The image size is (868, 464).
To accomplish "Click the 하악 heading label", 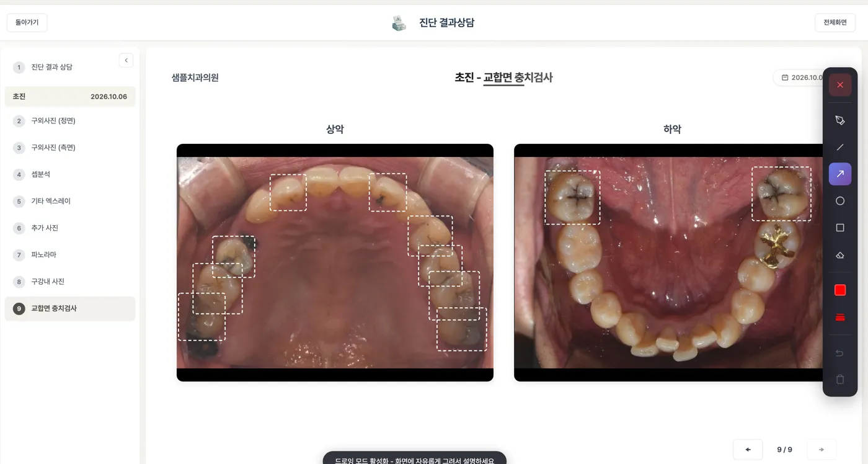I will pyautogui.click(x=672, y=129).
